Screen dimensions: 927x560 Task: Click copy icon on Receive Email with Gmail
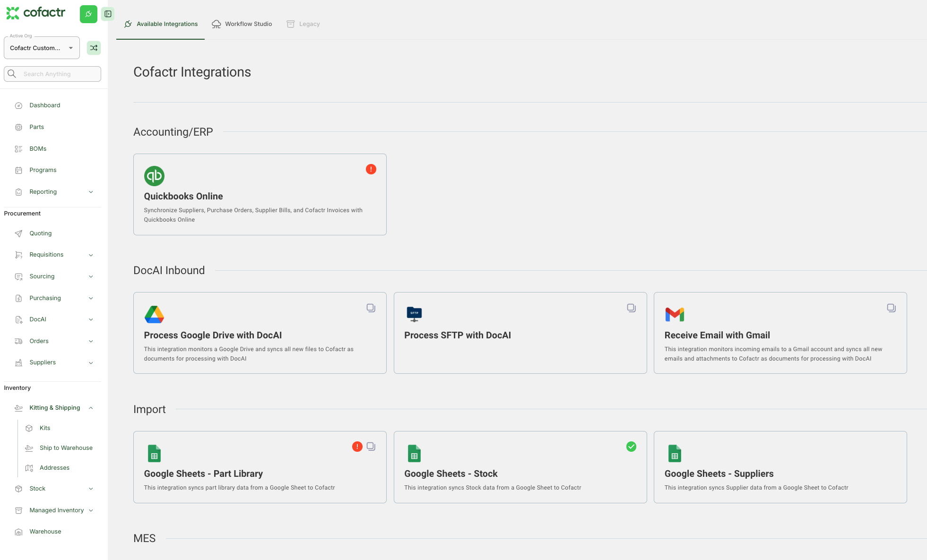point(891,308)
